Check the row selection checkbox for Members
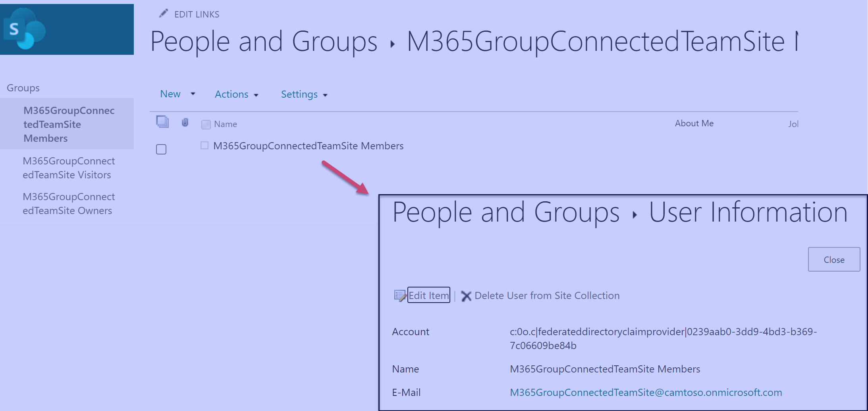 161,149
